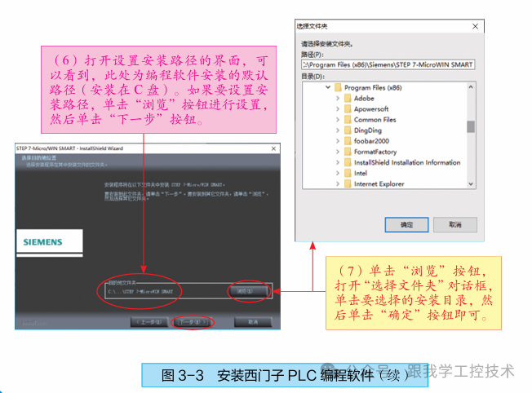Click the directory list scroll up arrow
532x393 pixels.
[471, 87]
